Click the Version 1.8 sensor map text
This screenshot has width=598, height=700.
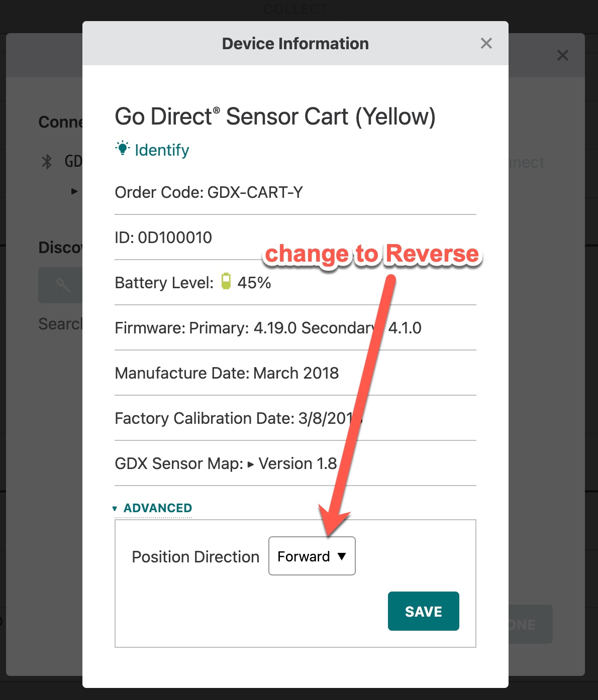click(297, 463)
